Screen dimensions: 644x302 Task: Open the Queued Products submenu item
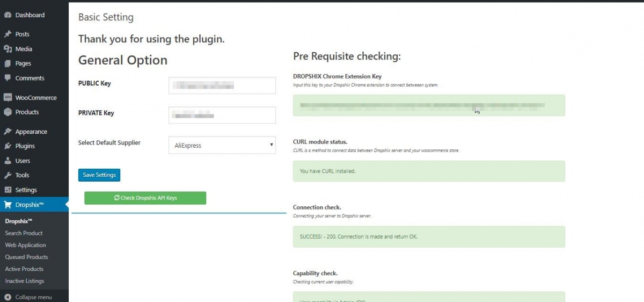coord(26,257)
